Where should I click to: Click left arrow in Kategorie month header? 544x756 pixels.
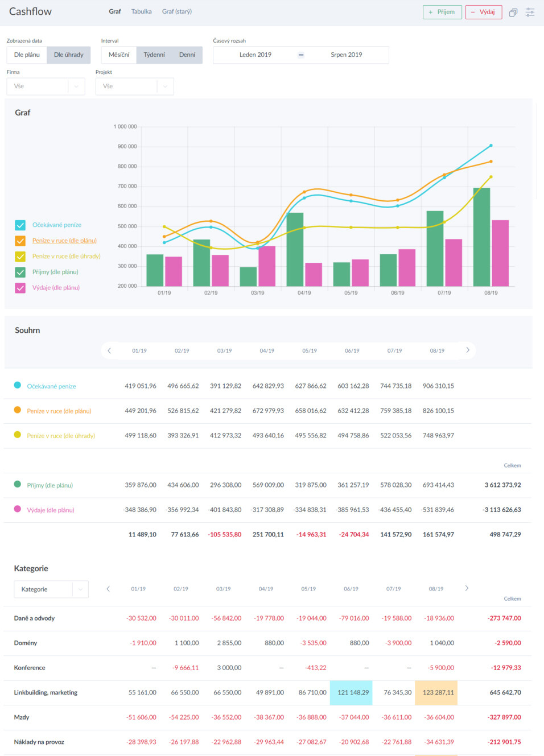pyautogui.click(x=108, y=589)
